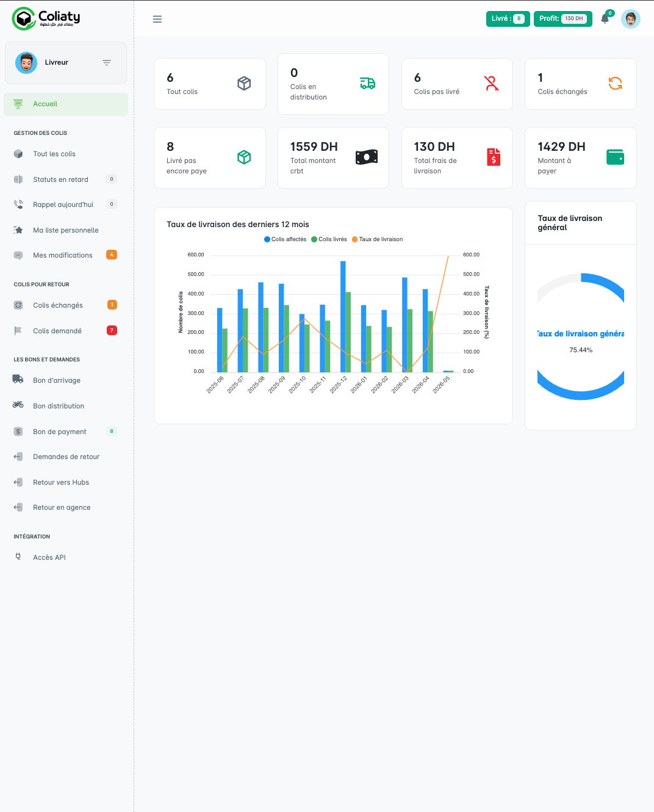Click the delivery truck icon in Colis en distribution
The height and width of the screenshot is (812, 654).
click(x=367, y=83)
